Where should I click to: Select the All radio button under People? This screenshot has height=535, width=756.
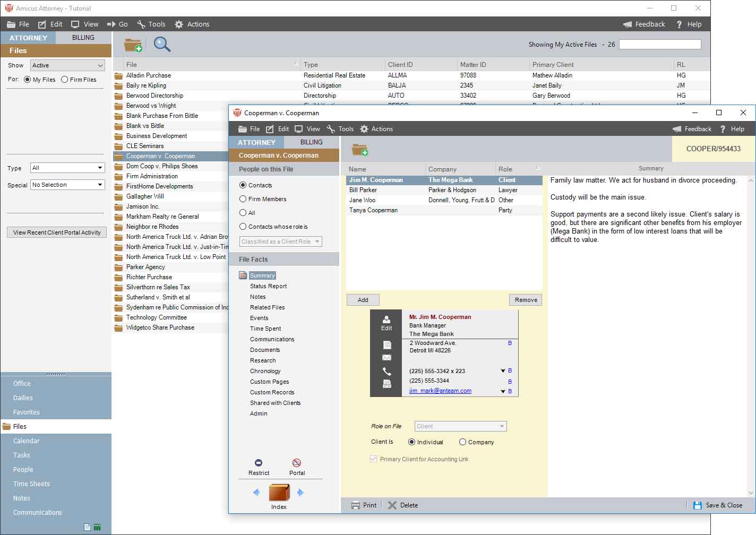tap(243, 213)
